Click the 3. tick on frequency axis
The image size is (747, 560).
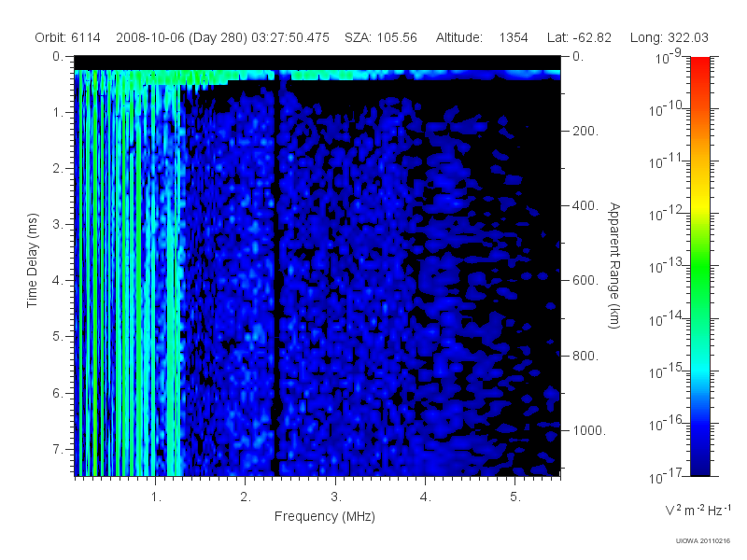[x=336, y=497]
